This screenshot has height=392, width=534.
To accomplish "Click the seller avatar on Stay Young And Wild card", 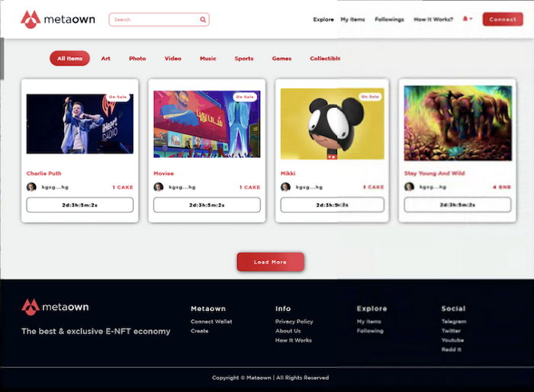I will 410,187.
